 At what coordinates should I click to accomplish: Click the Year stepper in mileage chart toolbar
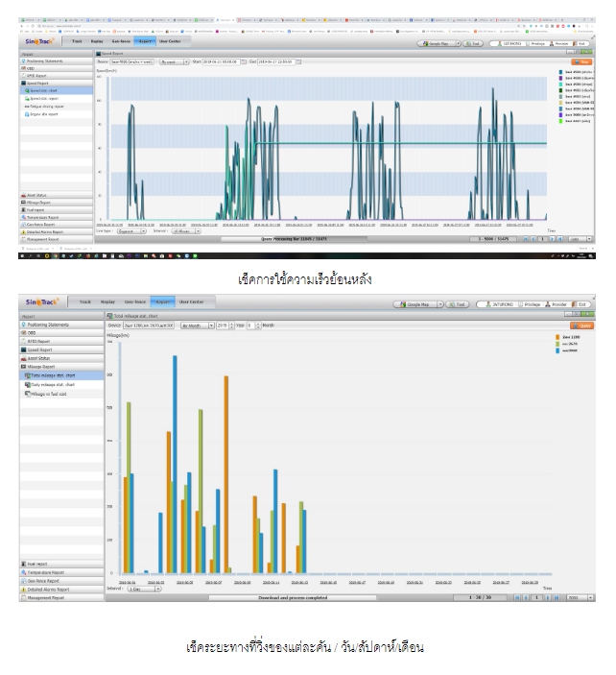[x=254, y=325]
